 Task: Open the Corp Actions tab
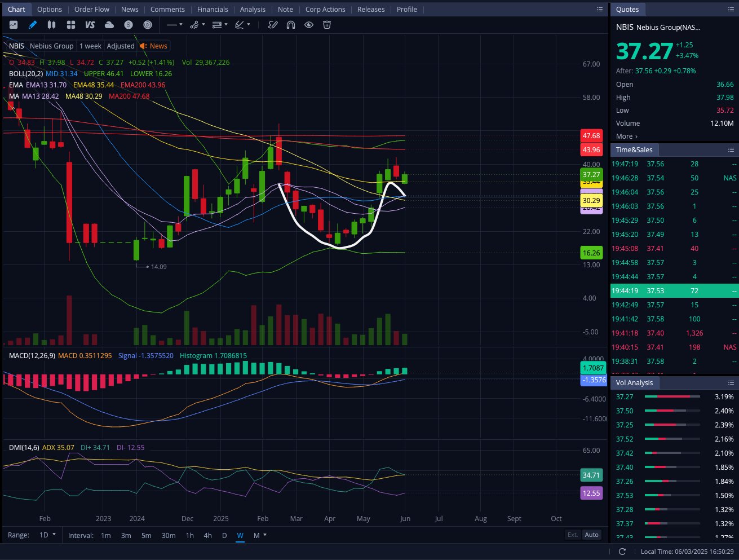pos(325,10)
